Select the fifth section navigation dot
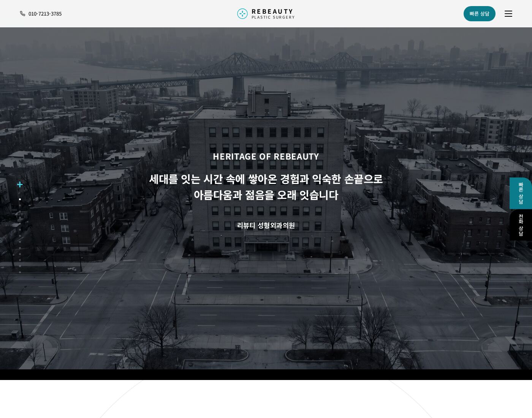 tap(20, 224)
